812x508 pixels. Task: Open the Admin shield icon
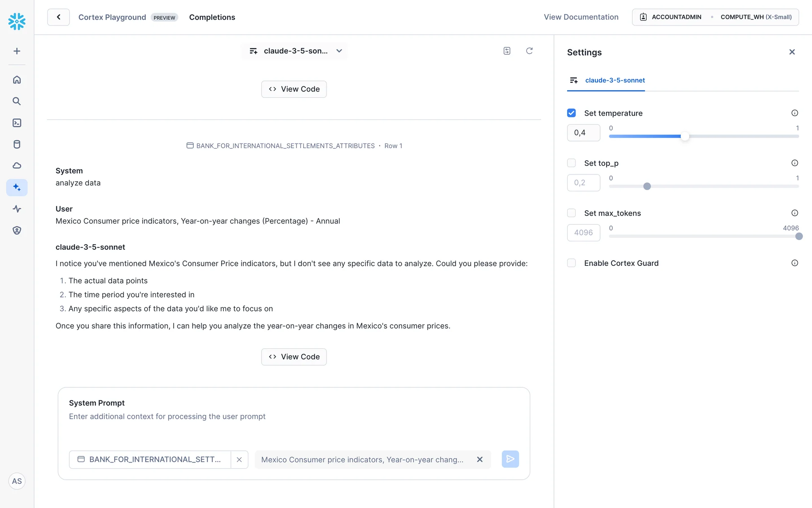tap(17, 230)
